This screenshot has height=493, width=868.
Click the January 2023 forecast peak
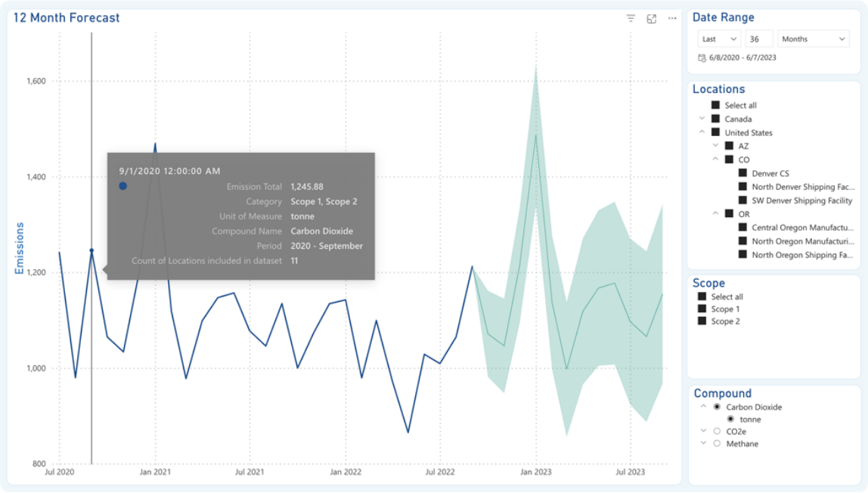(536, 135)
